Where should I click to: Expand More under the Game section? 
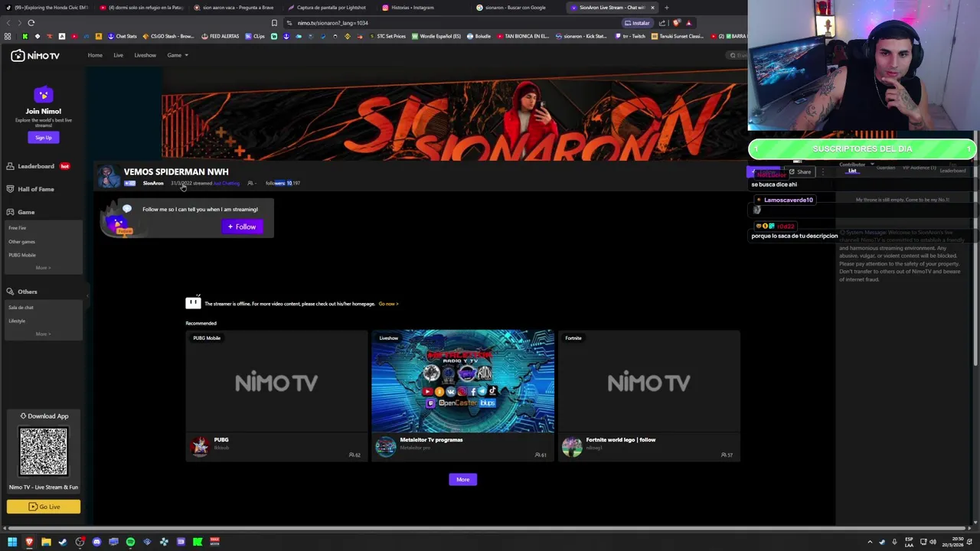43,268
